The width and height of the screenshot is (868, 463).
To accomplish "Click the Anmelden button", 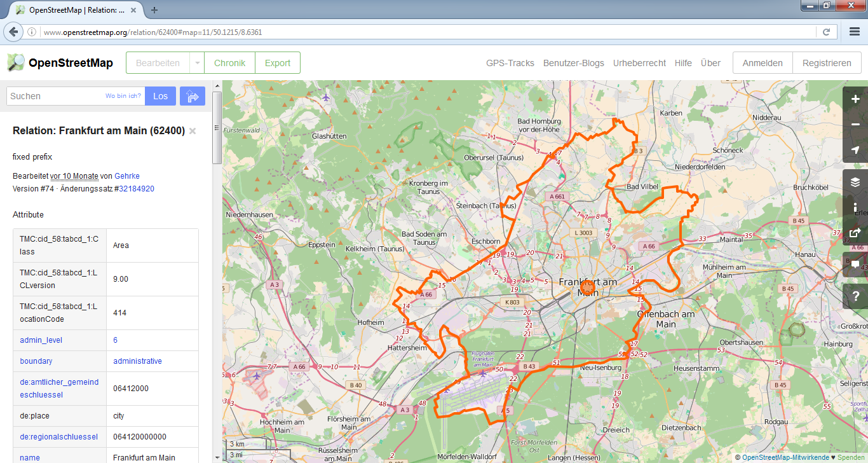I will [x=763, y=63].
